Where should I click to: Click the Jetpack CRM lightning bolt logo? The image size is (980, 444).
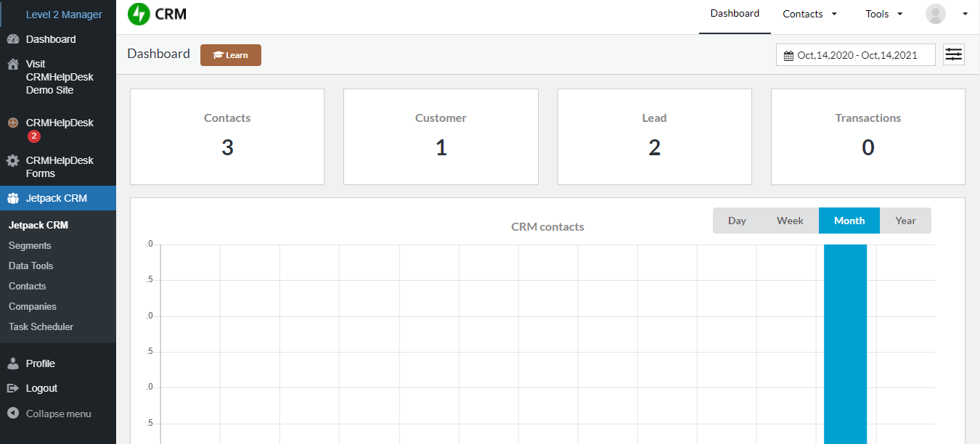click(x=139, y=15)
